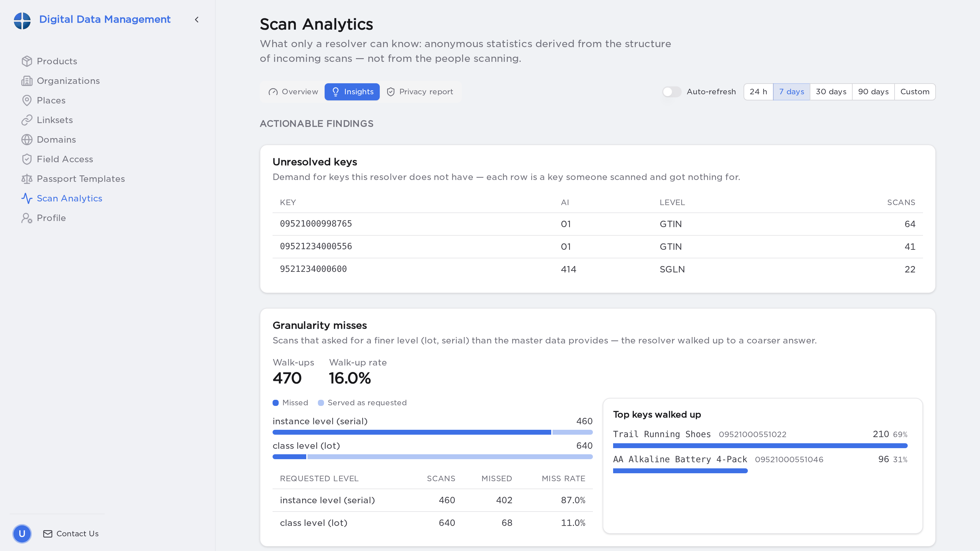
Task: Click the Trail Running Shoes bar
Action: tap(760, 446)
